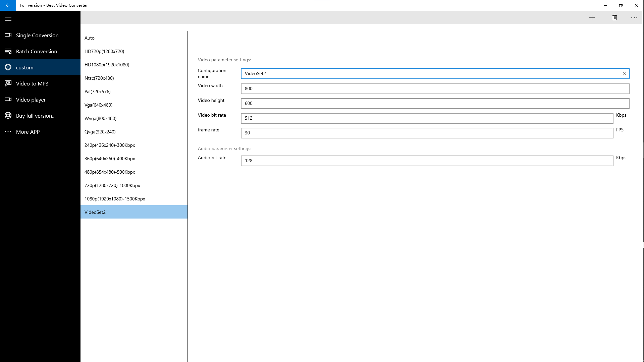Restore down the application window
This screenshot has width=644, height=362.
(621, 5)
